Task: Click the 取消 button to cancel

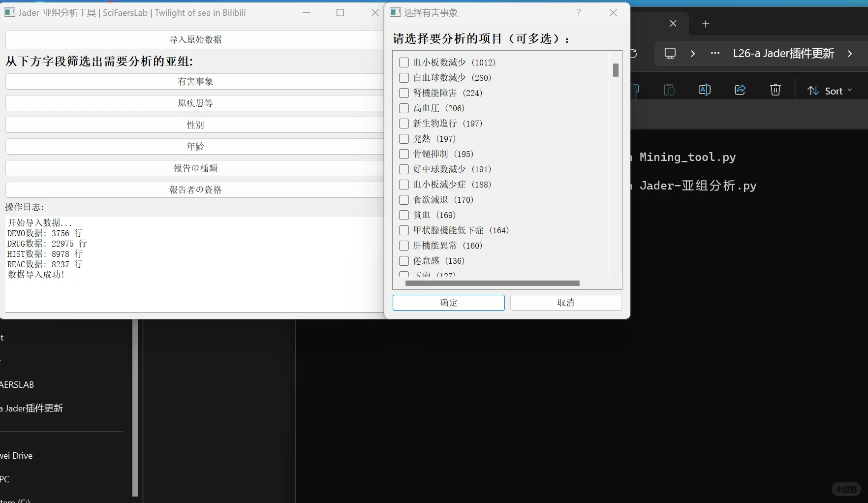Action: pyautogui.click(x=565, y=302)
